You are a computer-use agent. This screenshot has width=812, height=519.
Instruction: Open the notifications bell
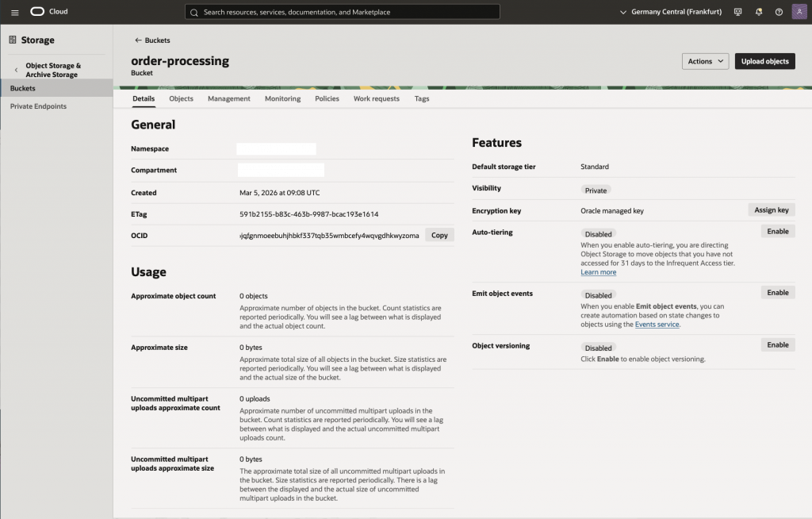pos(758,12)
